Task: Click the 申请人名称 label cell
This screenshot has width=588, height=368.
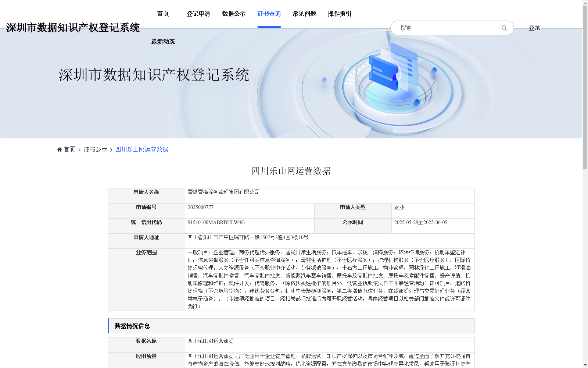Action: [146, 196]
